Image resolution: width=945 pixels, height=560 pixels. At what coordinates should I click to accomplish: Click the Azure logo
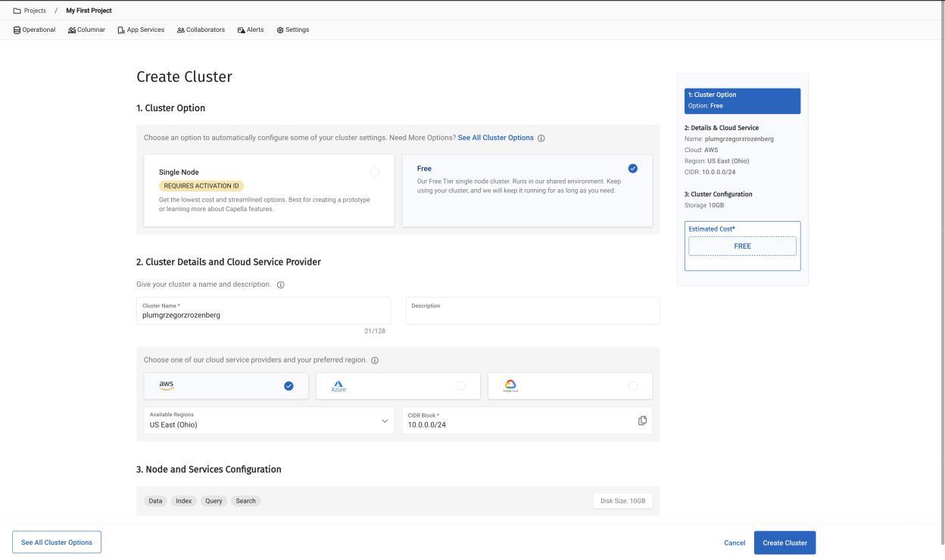coord(338,386)
